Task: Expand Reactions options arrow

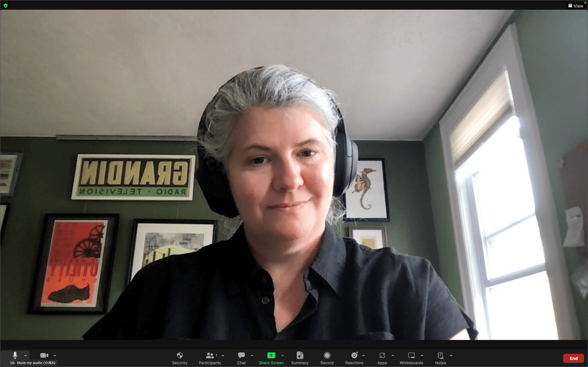Action: pos(364,355)
